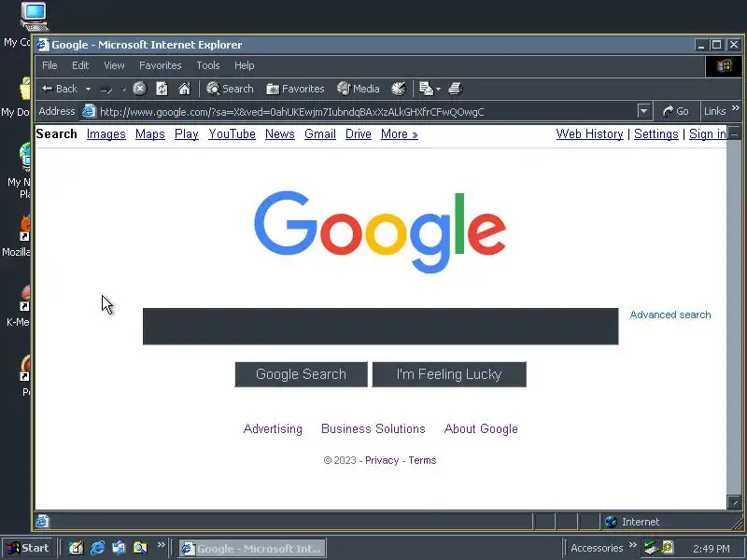747x560 pixels.
Task: Click the IE page icon in status bar
Action: 42,522
